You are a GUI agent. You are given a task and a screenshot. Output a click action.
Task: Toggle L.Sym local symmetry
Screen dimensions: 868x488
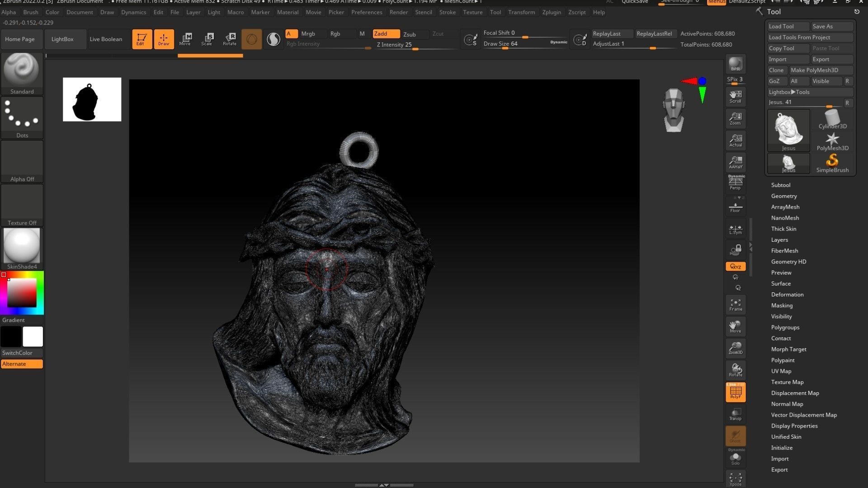click(736, 230)
